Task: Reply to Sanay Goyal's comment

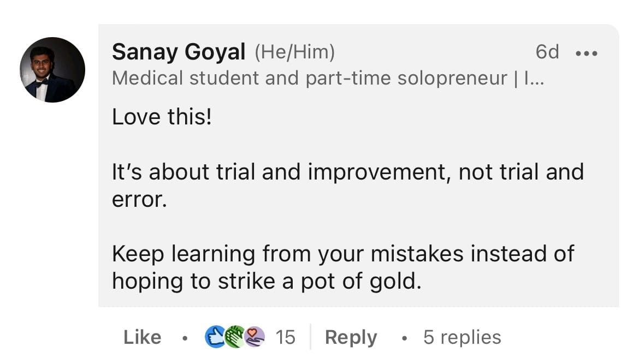Action: [351, 338]
